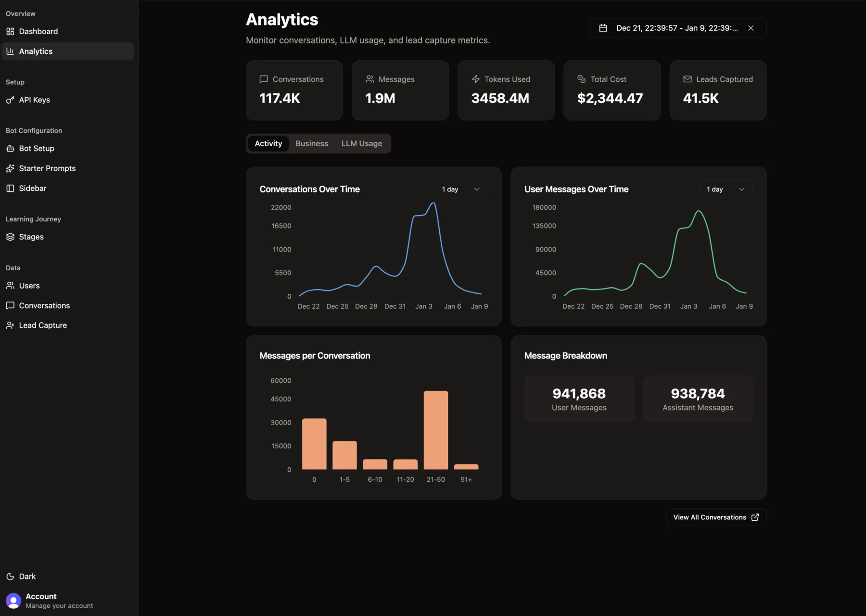Screen dimensions: 866x616
Task: Switch to the Business tab
Action: 312,144
